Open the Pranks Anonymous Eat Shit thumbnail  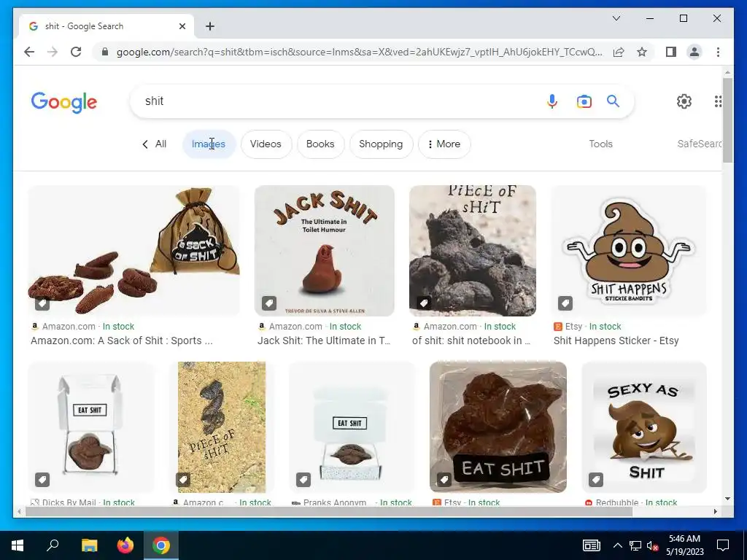pos(352,427)
